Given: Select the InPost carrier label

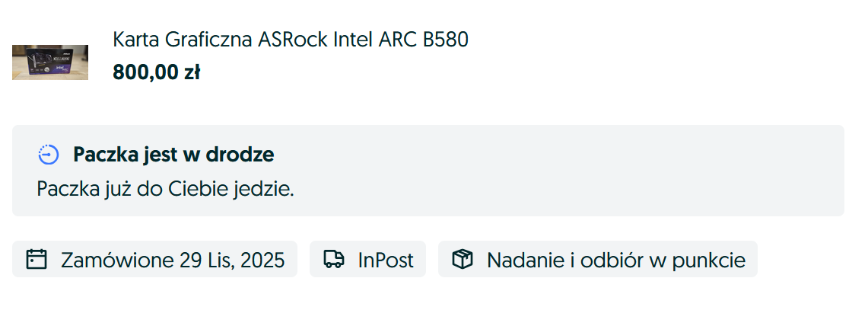Looking at the screenshot, I should click(x=386, y=260).
